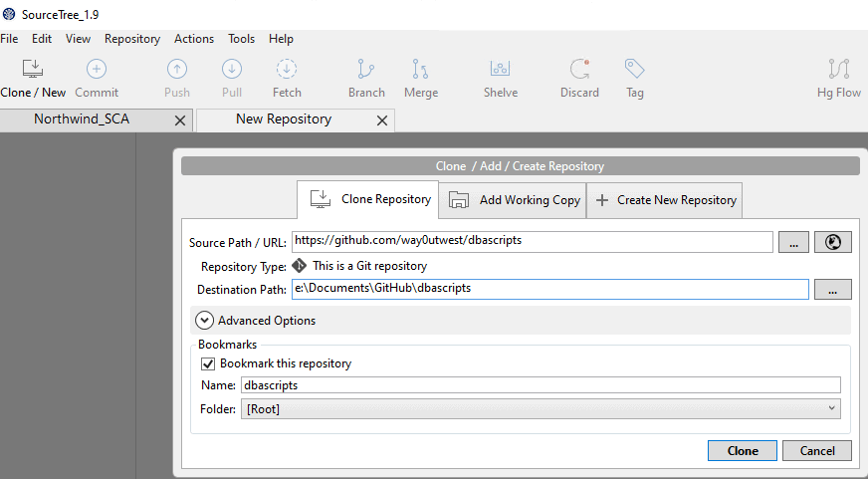Click the Source Path / URL field
This screenshot has height=479, width=868.
pos(532,241)
